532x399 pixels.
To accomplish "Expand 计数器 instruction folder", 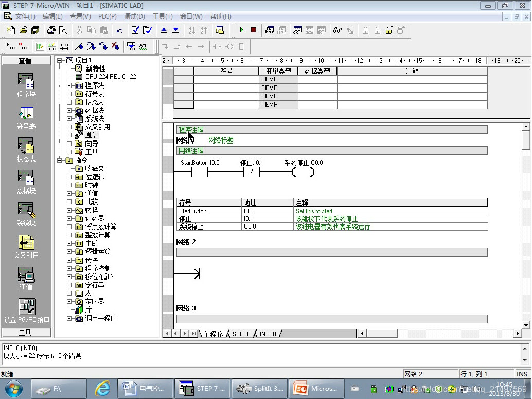I will click(69, 218).
